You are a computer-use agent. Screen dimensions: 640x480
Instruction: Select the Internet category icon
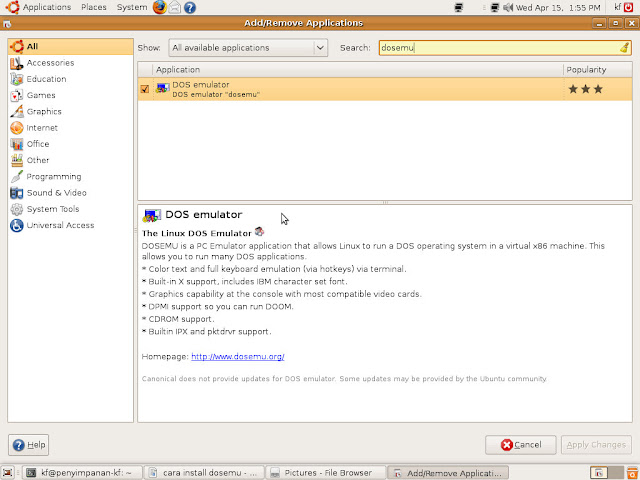17,128
